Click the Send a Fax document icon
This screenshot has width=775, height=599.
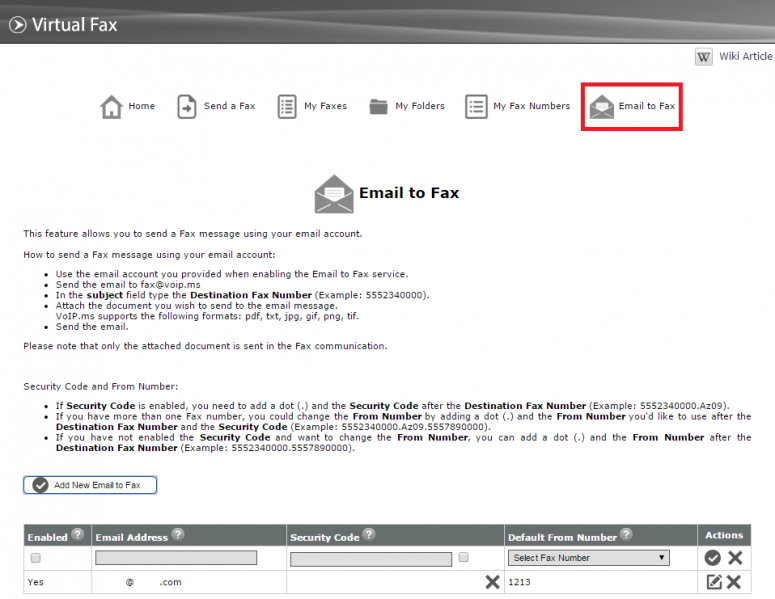pyautogui.click(x=186, y=106)
